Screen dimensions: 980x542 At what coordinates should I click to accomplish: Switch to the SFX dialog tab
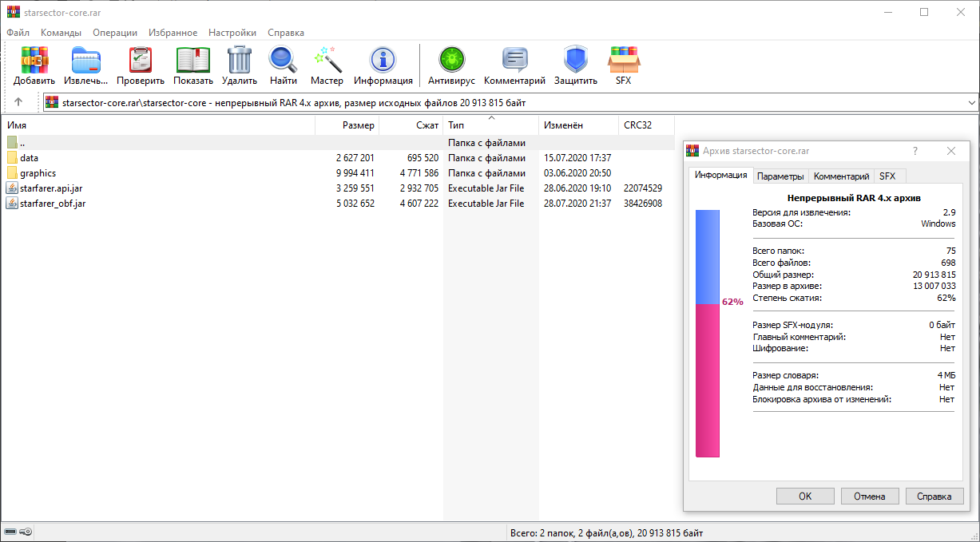pos(888,176)
